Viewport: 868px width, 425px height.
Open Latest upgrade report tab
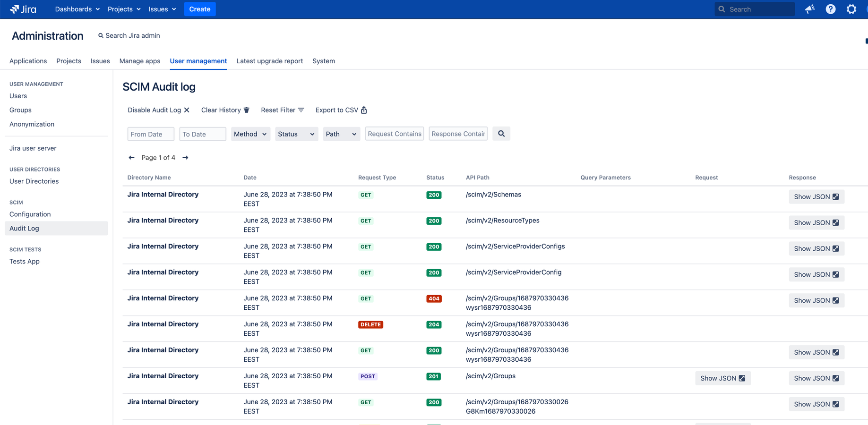pyautogui.click(x=270, y=61)
